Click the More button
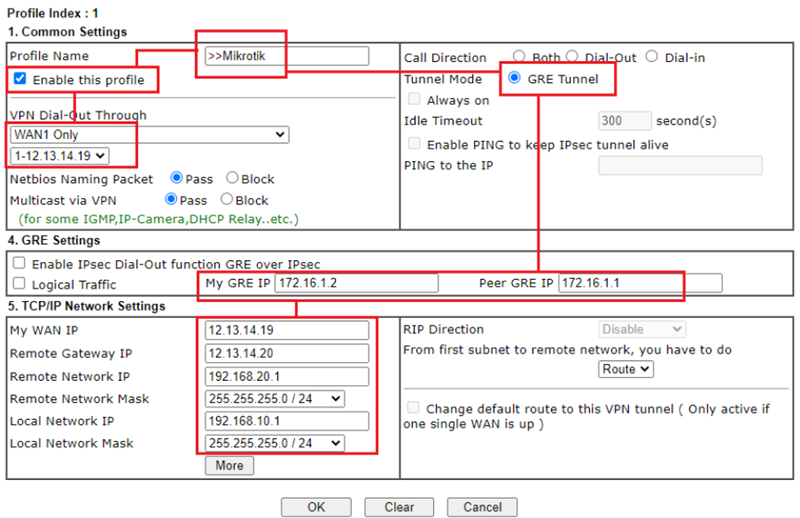800x518 pixels. [229, 466]
